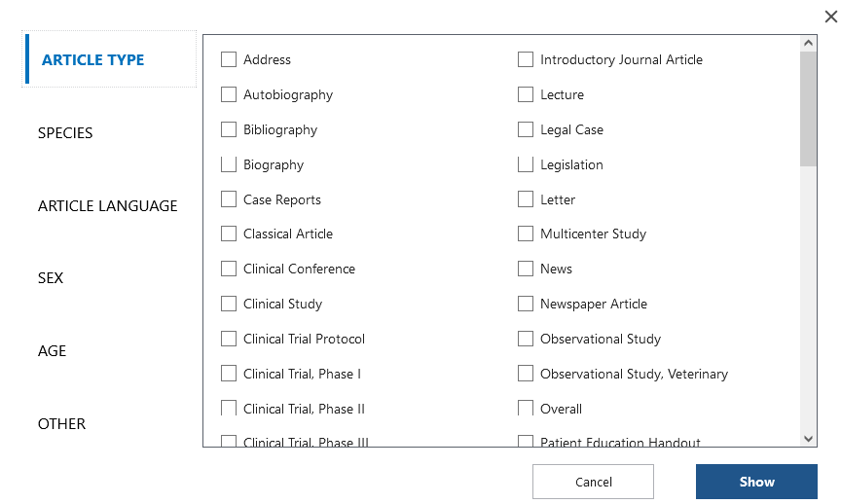Tick the Multicenter Study checkbox
This screenshot has width=841, height=504.
point(526,234)
